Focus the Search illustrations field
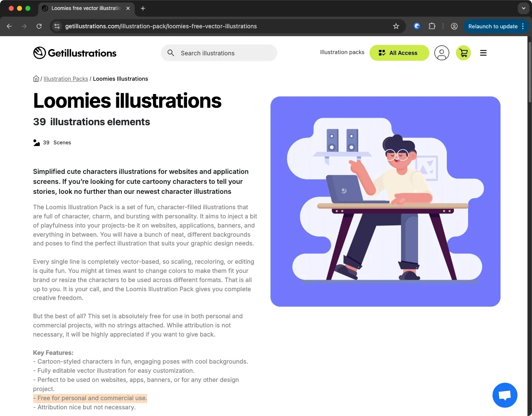Image resolution: width=532 pixels, height=416 pixels. click(x=219, y=53)
